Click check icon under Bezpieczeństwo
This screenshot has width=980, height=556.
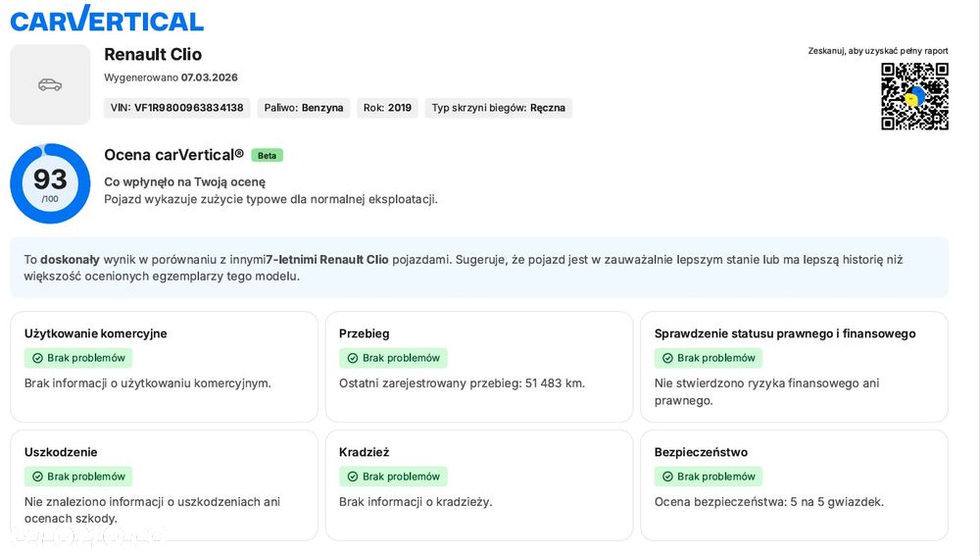pos(667,478)
